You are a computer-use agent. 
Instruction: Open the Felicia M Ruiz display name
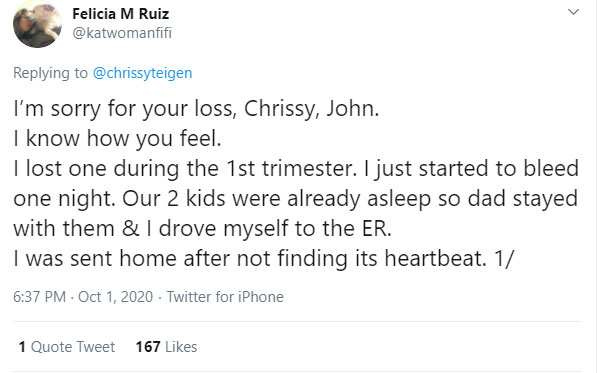pyautogui.click(x=121, y=14)
